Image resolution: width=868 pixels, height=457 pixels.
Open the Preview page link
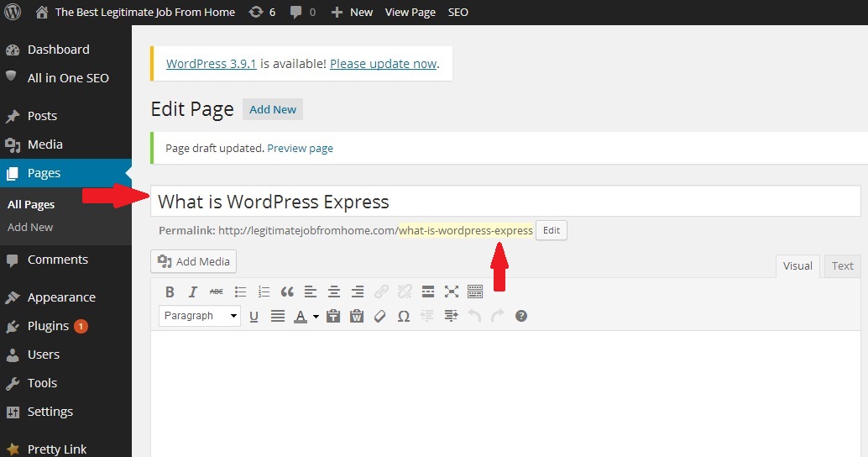300,149
